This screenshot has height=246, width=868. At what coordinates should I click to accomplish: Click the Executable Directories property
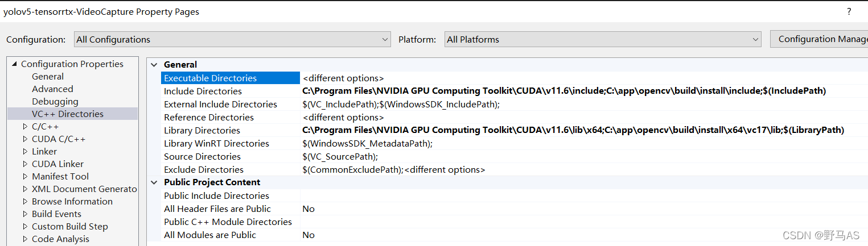click(x=210, y=78)
